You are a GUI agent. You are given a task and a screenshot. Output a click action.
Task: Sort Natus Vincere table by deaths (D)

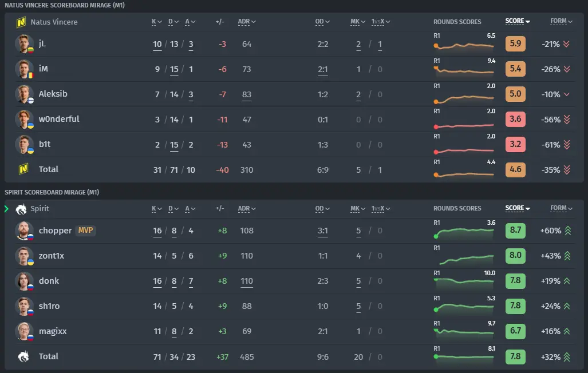coord(173,22)
